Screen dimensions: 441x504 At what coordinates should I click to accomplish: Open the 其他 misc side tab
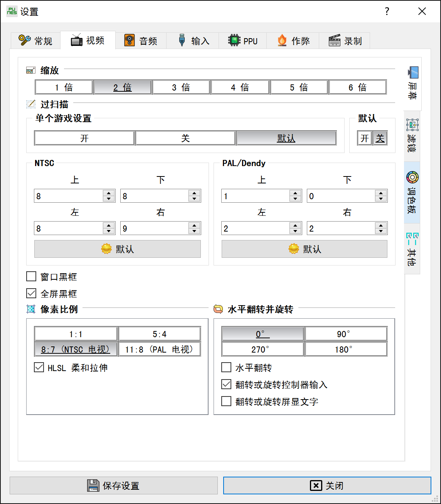[x=412, y=249]
